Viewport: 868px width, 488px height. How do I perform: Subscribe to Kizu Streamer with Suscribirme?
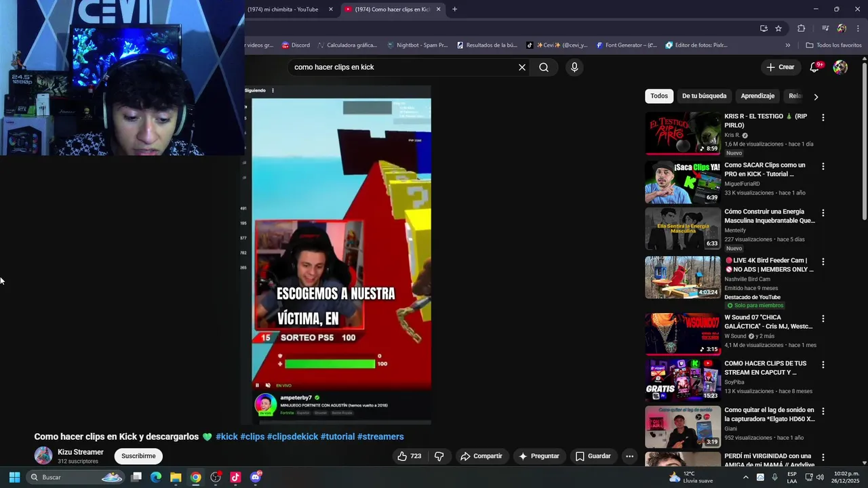point(138,456)
